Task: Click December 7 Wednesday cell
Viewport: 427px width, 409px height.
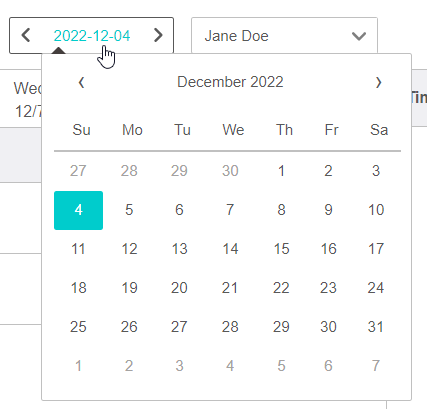Action: pyautogui.click(x=230, y=210)
